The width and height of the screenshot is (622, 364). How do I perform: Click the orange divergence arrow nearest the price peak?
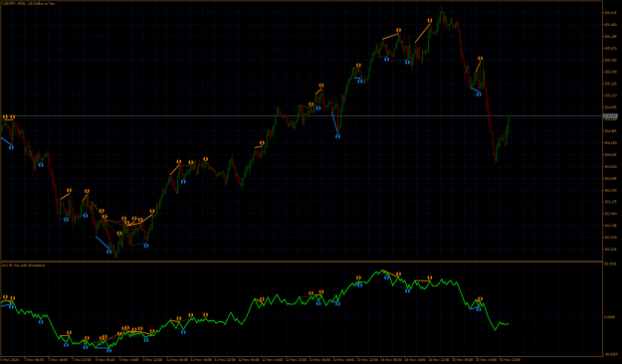430,20
